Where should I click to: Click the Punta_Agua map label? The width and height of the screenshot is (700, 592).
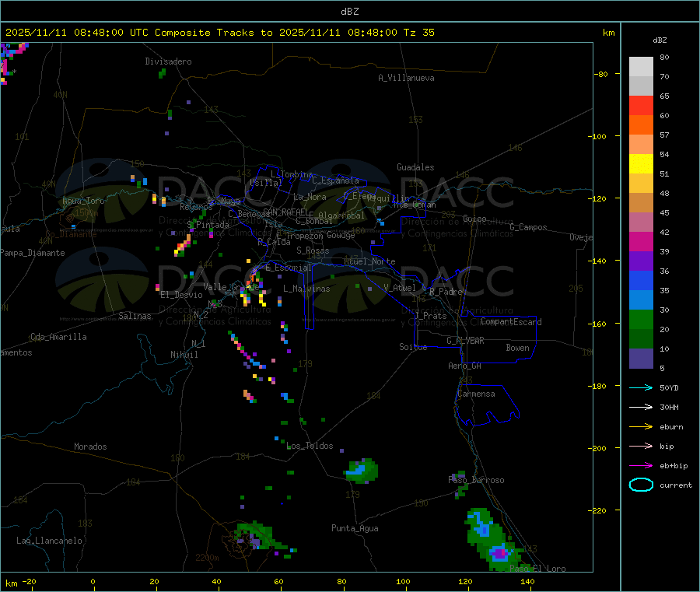(355, 528)
